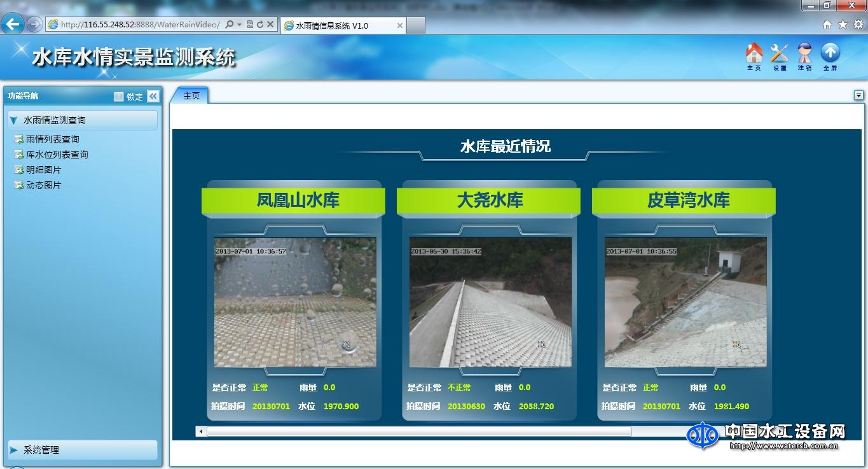The width and height of the screenshot is (868, 469).
Task: Open 雨情列表查询 in the sidebar
Action: coord(53,139)
